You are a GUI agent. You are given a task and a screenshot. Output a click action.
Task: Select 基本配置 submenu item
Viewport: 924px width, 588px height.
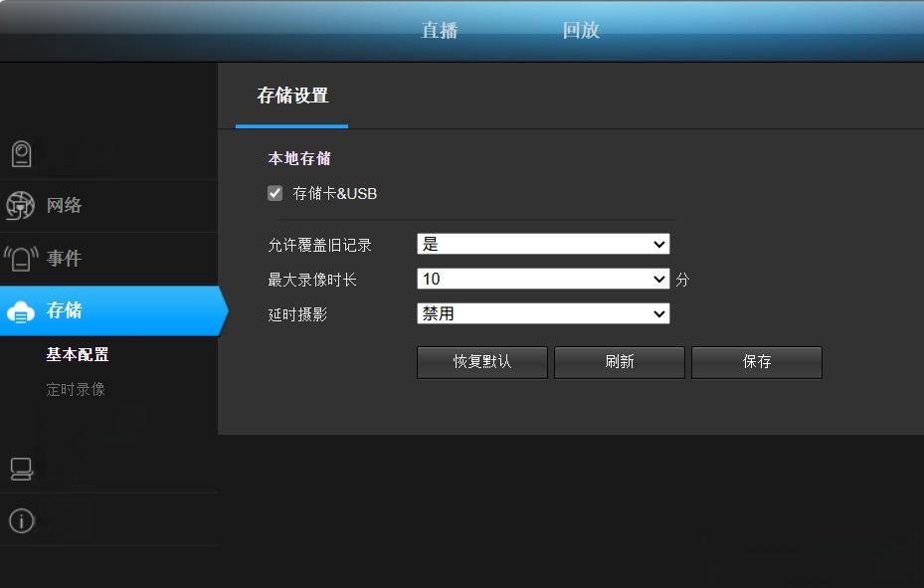click(78, 354)
